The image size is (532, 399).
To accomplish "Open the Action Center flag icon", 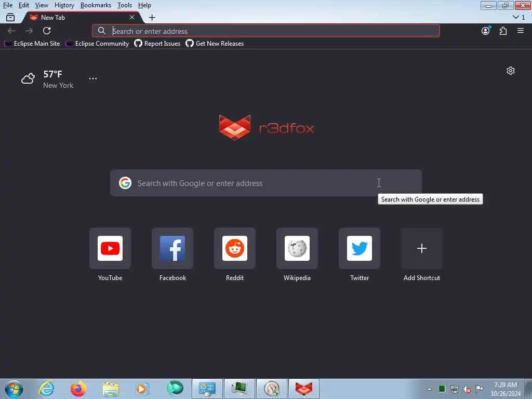I will pos(479,389).
